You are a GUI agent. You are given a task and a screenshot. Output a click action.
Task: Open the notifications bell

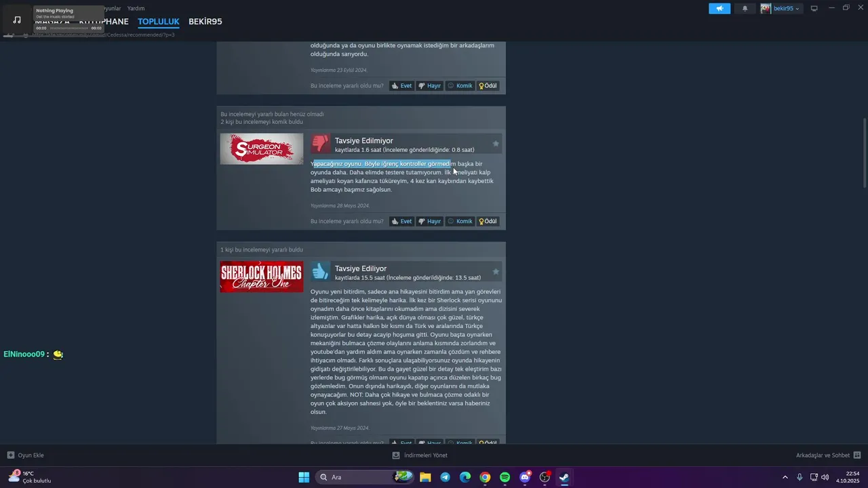pyautogui.click(x=745, y=9)
